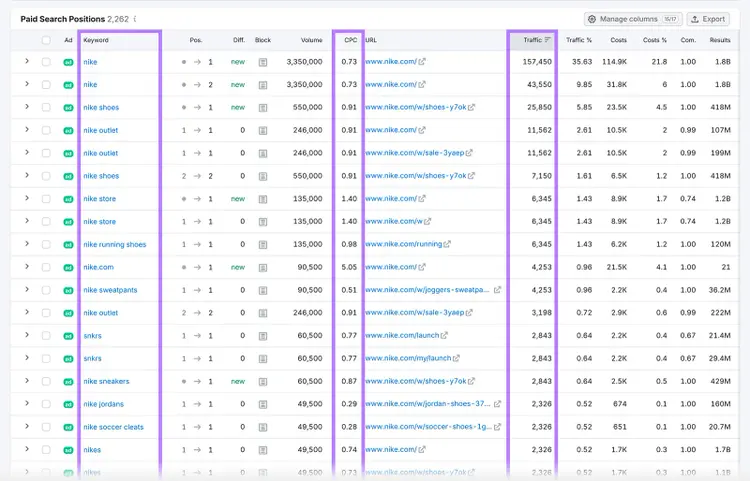Tick the checkbox for the nike sneakers row
Screen dimensions: 750x481
[46, 382]
